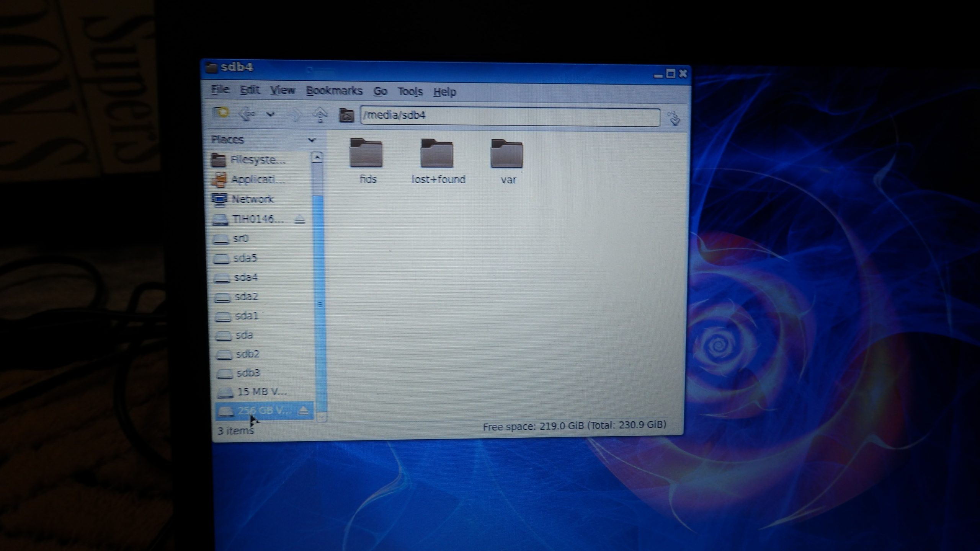Go to the home folder icon

[x=346, y=115]
